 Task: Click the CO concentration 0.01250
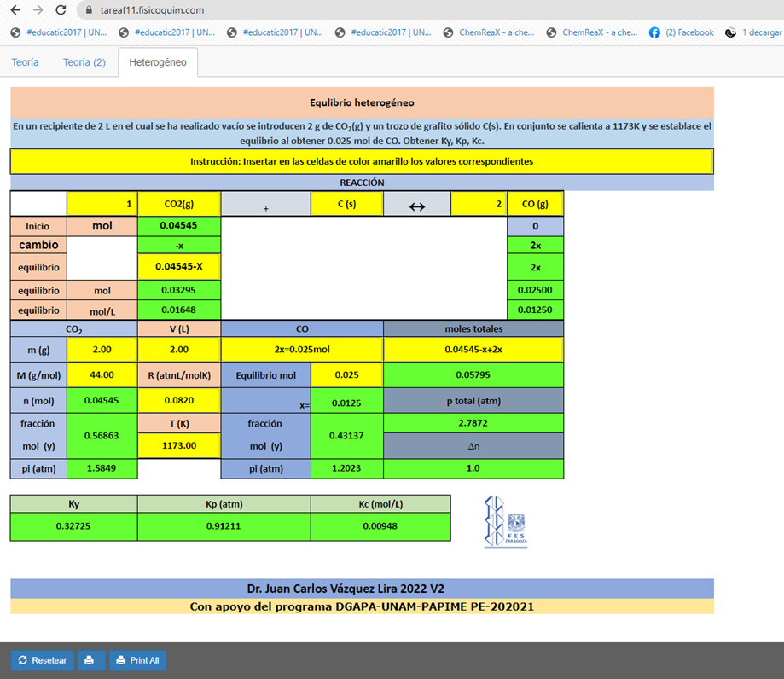click(535, 310)
